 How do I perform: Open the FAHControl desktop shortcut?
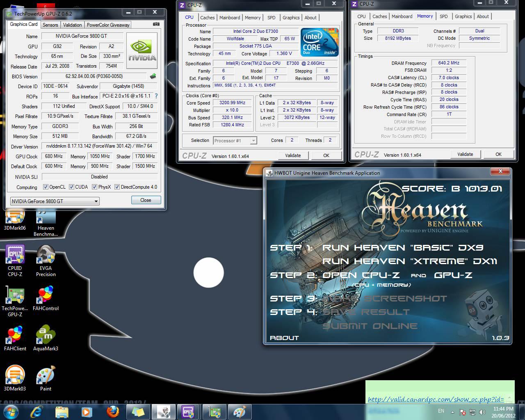pos(46,298)
